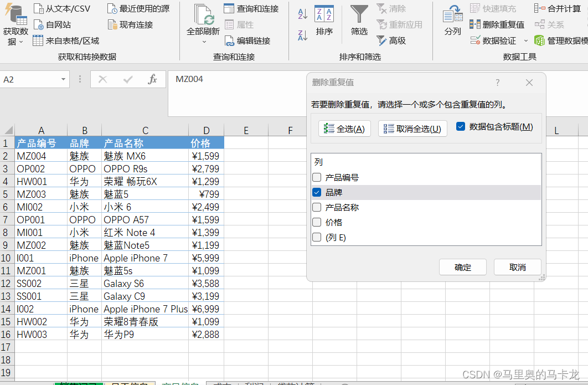
Task: Click the Unselect All (取消全选) button
Action: [x=412, y=129]
